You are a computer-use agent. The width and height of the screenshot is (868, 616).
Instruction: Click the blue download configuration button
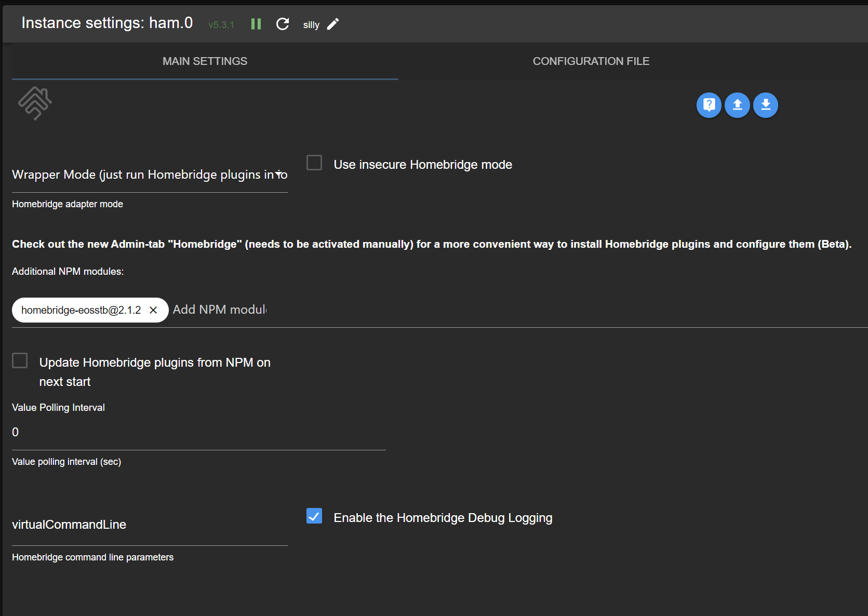pos(766,105)
